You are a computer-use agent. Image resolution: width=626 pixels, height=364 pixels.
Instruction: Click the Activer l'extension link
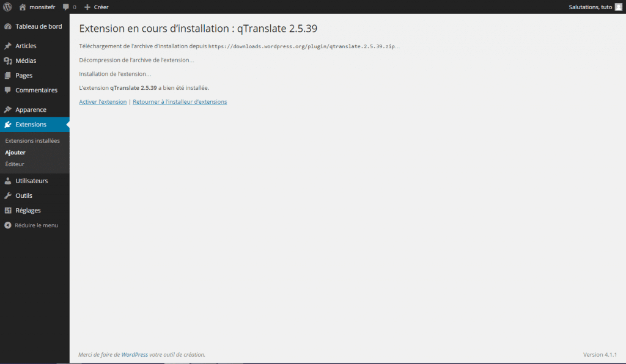[x=103, y=102]
